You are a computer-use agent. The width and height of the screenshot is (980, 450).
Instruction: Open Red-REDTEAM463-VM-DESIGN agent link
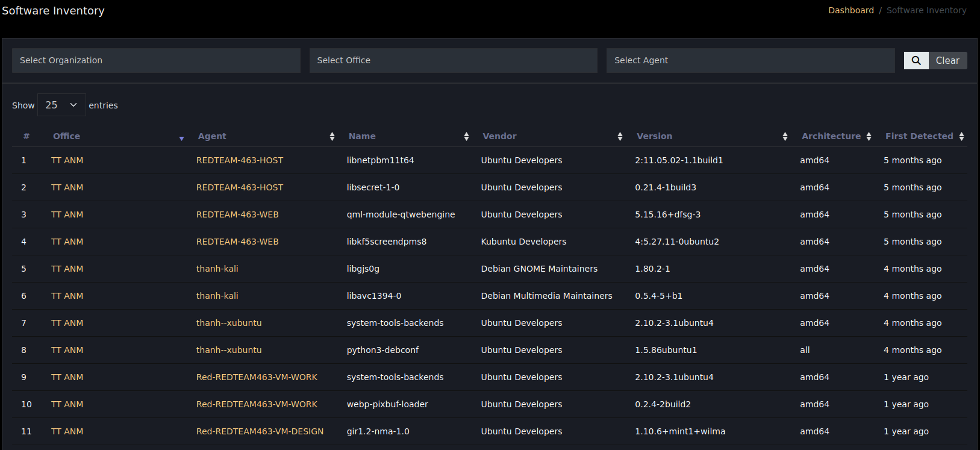pos(260,431)
